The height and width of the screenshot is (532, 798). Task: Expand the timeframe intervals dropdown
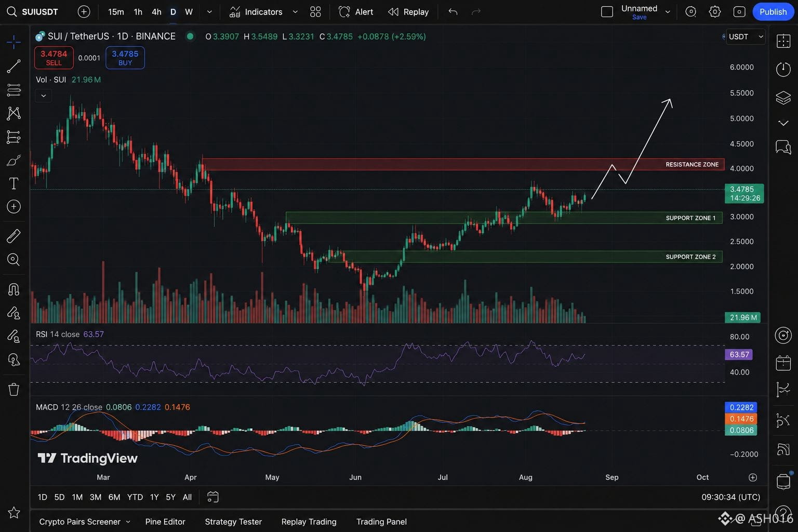(x=209, y=12)
